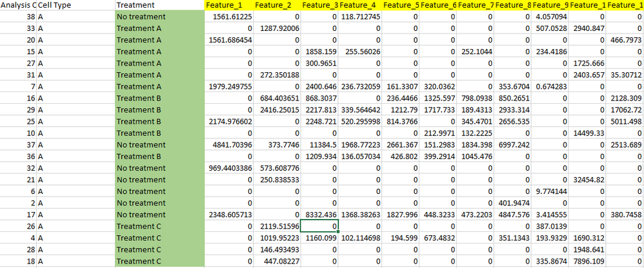Viewport: 644px width, 268px height.
Task: Click the Treatment cell in row 26
Action: point(159,226)
